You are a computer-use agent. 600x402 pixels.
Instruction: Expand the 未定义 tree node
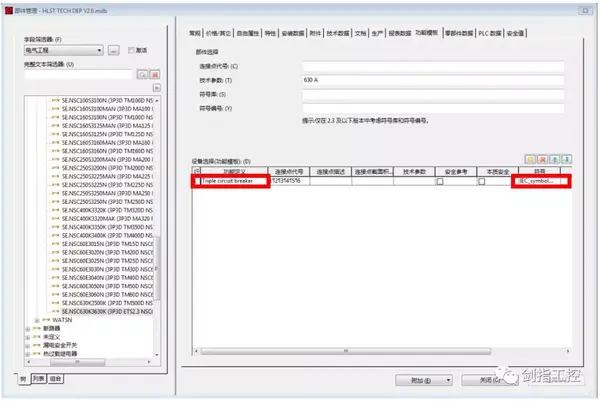(x=28, y=337)
